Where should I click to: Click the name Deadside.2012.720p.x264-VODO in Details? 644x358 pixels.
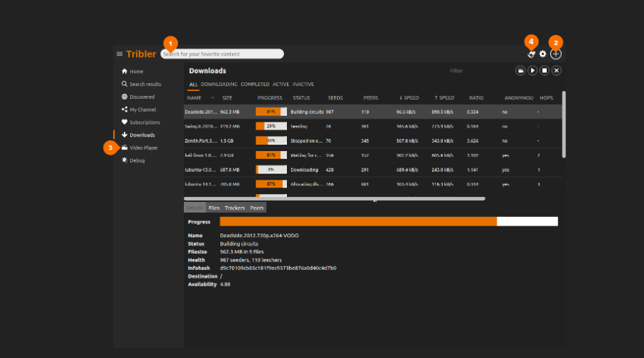click(259, 236)
